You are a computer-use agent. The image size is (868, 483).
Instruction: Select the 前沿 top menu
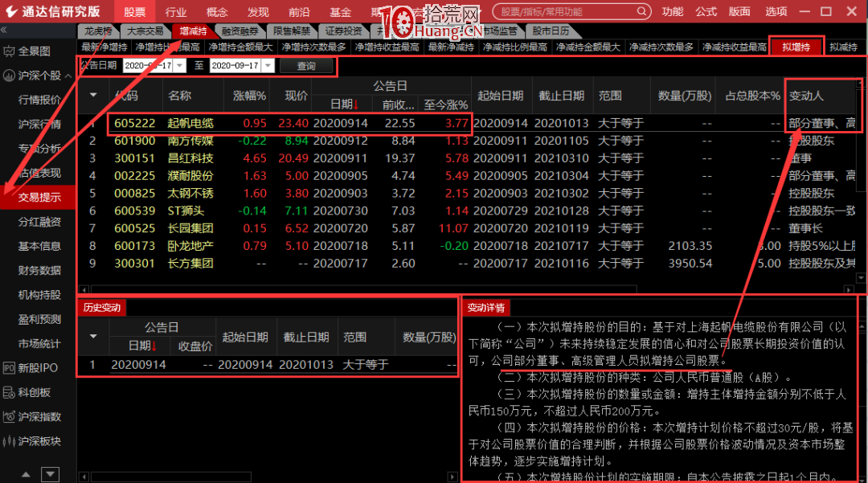point(299,11)
